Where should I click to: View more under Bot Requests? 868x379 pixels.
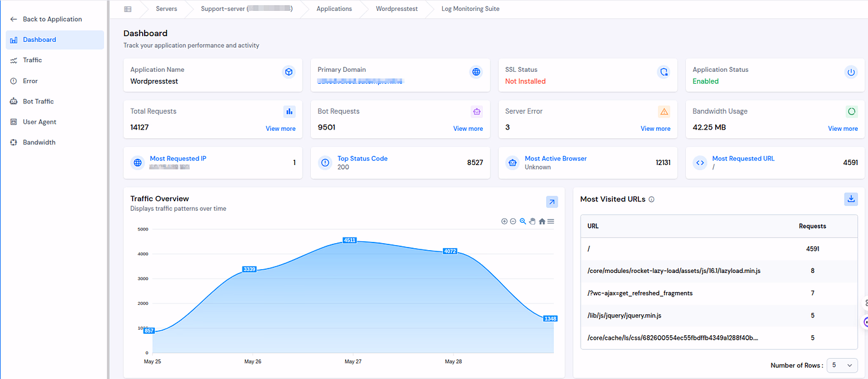[x=468, y=129]
